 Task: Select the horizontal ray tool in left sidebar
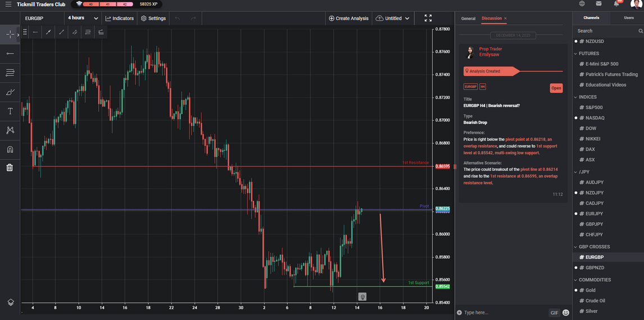pyautogui.click(x=10, y=53)
